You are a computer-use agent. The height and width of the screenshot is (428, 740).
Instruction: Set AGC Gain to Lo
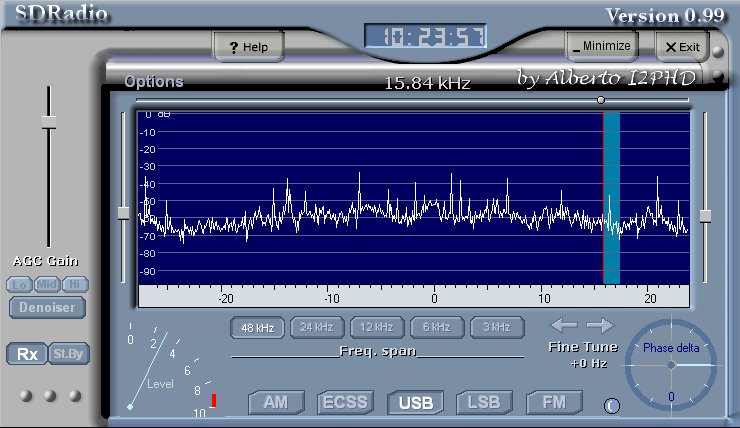19,285
